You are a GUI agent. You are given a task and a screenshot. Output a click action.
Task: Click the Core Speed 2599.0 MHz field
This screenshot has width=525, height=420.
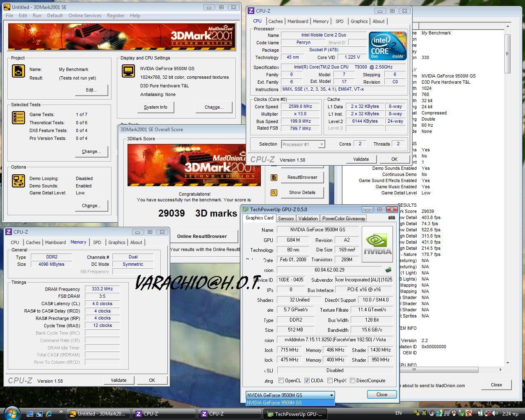tap(300, 107)
